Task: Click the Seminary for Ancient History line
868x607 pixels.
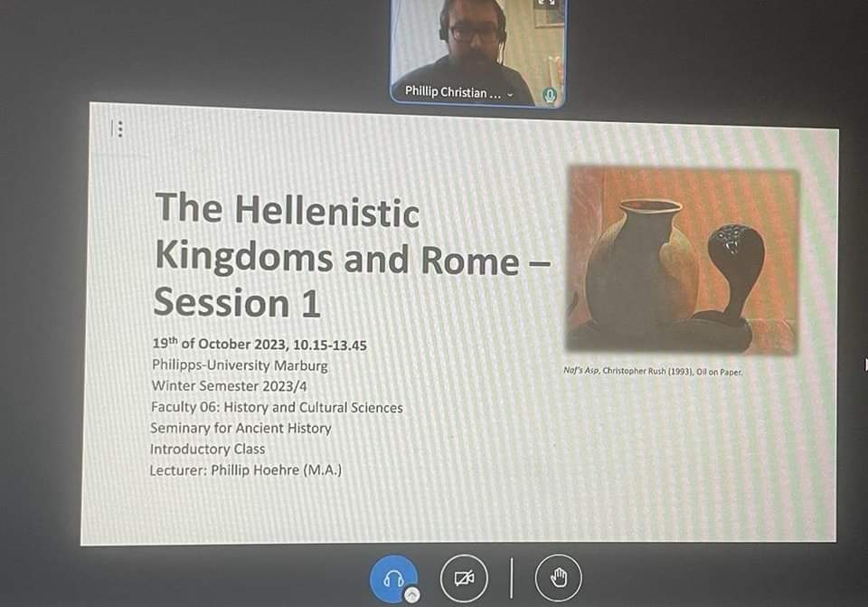Action: pyautogui.click(x=241, y=428)
